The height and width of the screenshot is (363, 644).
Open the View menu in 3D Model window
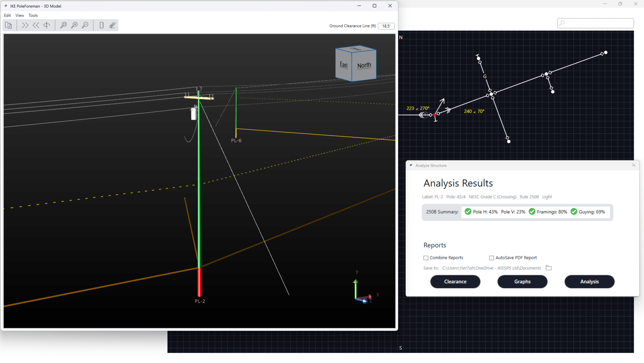[x=20, y=15]
